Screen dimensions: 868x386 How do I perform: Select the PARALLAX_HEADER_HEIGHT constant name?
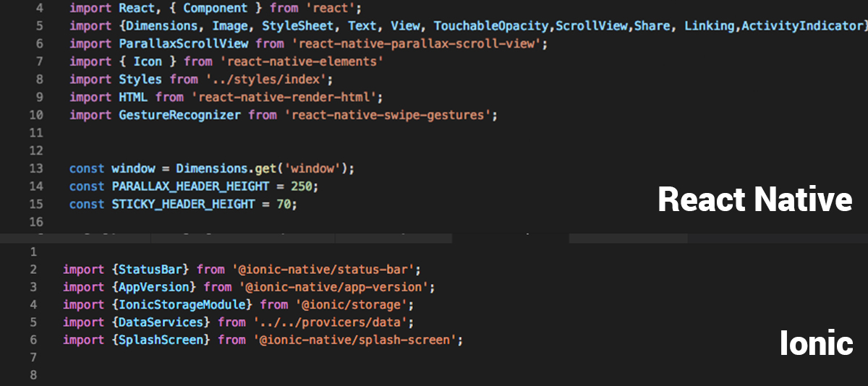(x=190, y=186)
